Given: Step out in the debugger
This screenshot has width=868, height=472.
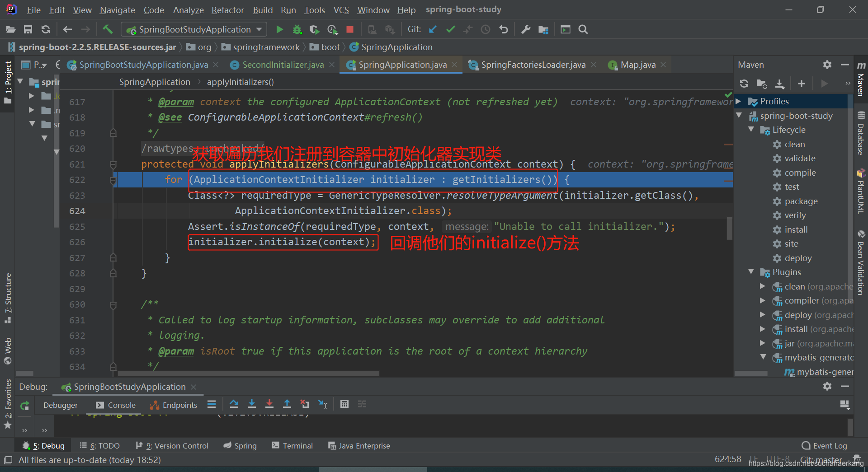Looking at the screenshot, I should [287, 404].
